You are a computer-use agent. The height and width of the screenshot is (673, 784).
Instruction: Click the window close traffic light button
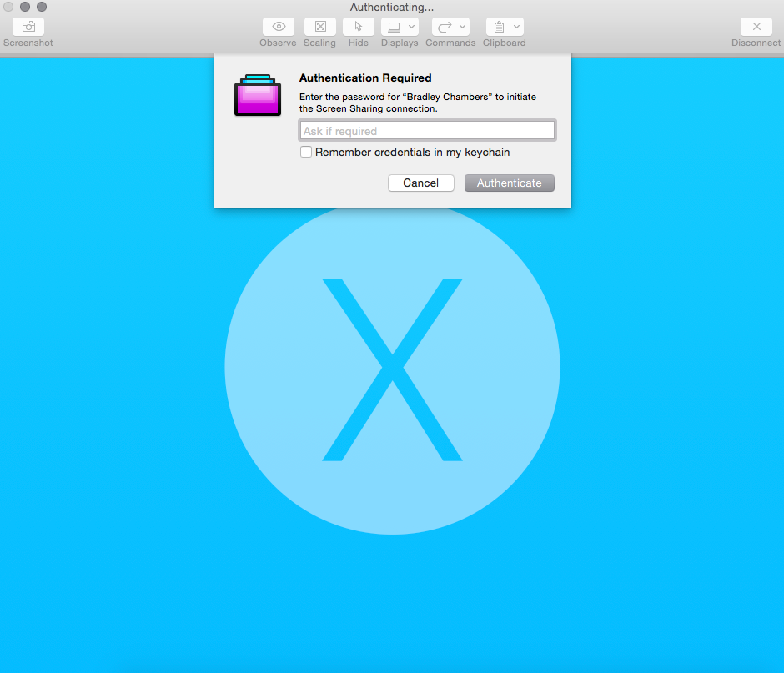[x=8, y=7]
